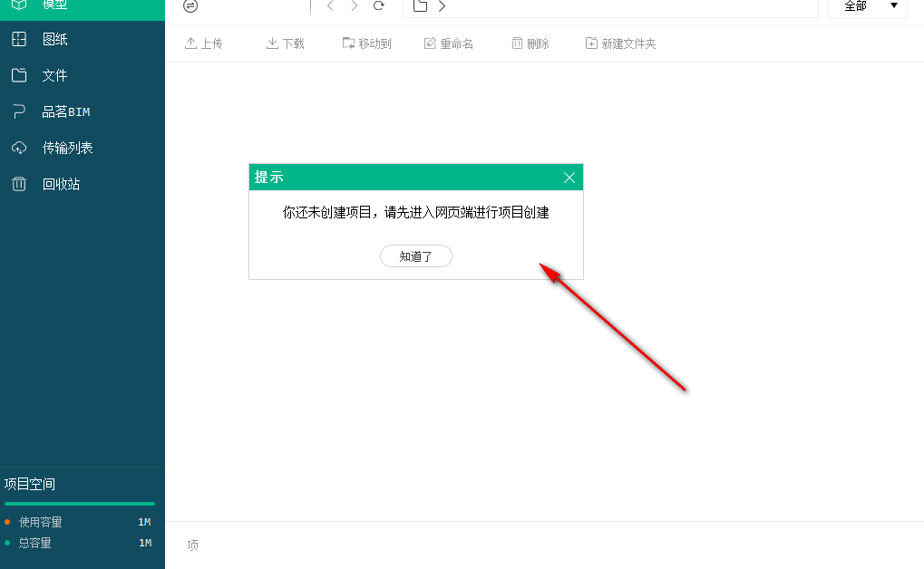Click the transfer status icon beside the breadcrumb
Image resolution: width=924 pixels, height=569 pixels.
[x=190, y=7]
